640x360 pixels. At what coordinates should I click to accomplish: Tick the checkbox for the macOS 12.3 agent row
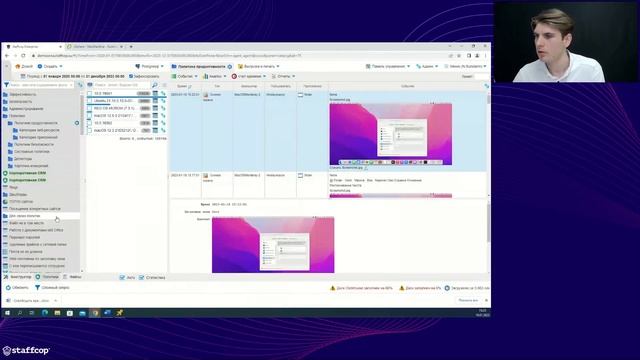(90, 130)
